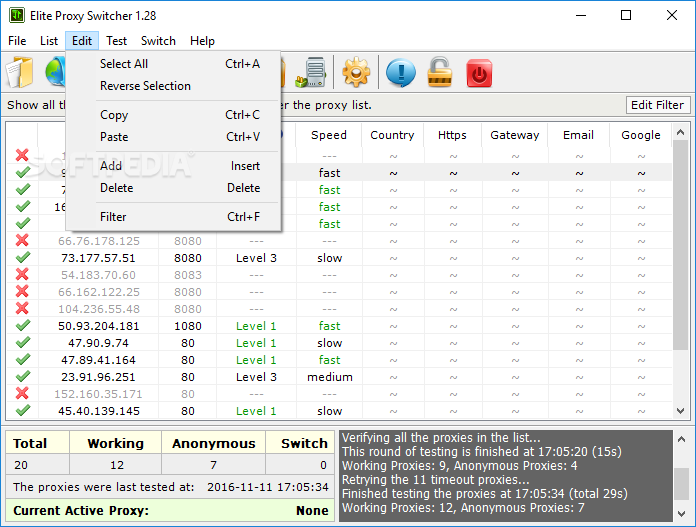The height and width of the screenshot is (527, 696).
Task: Click the last tested timestamp 2016-11-11 17:05:34
Action: (x=268, y=487)
